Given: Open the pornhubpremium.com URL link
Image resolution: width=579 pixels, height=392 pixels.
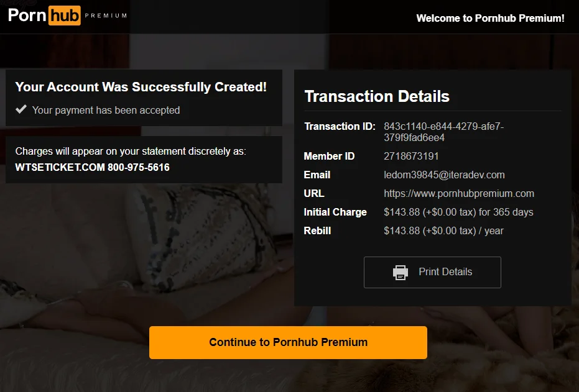Looking at the screenshot, I should pyautogui.click(x=458, y=194).
